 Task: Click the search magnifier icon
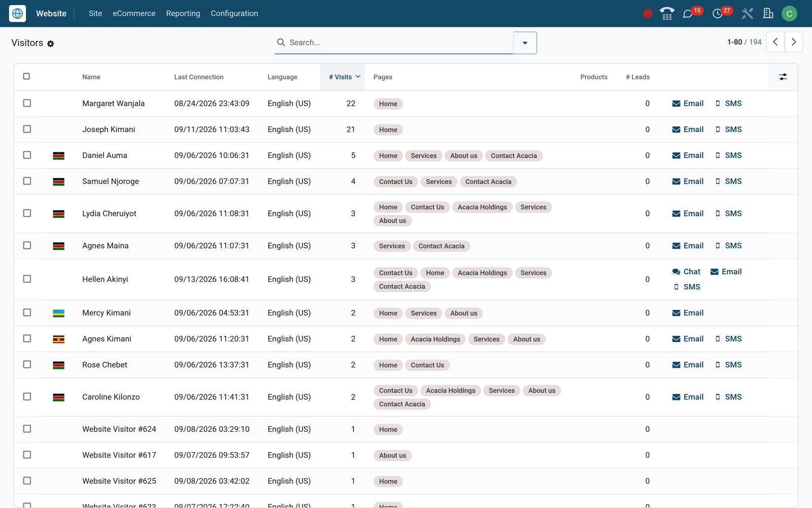(x=281, y=42)
